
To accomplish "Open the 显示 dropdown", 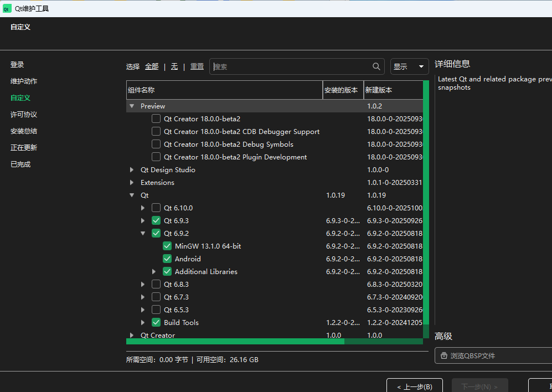I will coord(409,66).
